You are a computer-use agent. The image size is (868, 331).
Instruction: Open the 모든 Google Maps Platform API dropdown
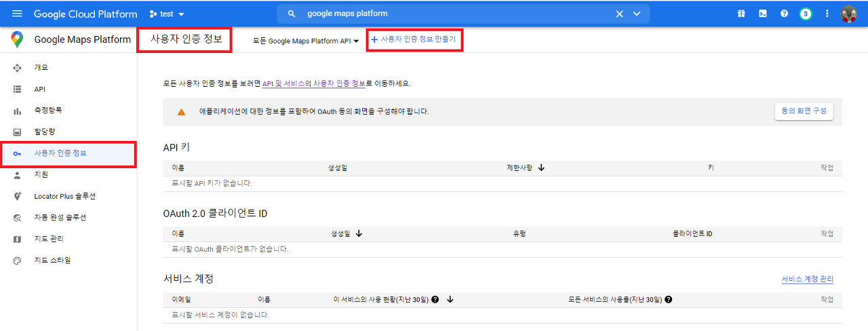coord(306,41)
